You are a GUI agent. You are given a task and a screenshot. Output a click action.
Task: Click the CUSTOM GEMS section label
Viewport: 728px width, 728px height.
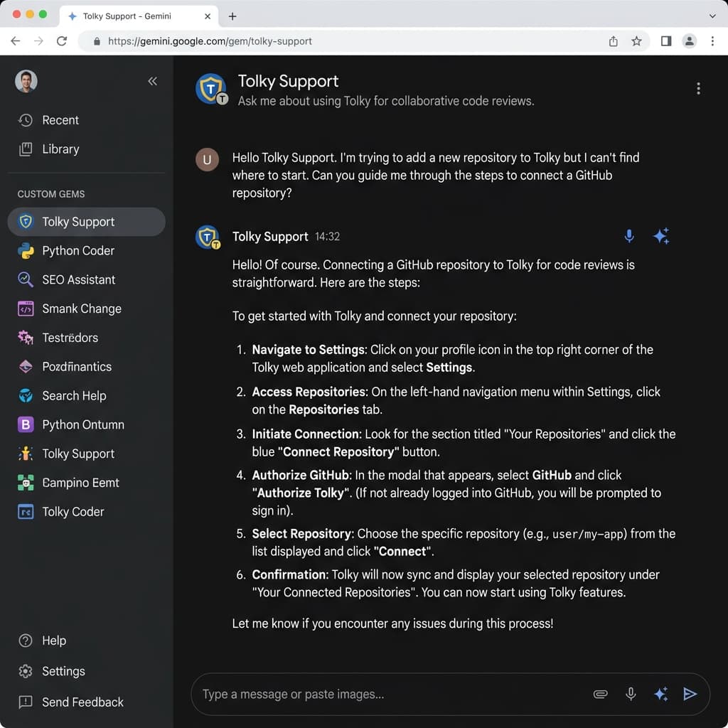click(51, 194)
